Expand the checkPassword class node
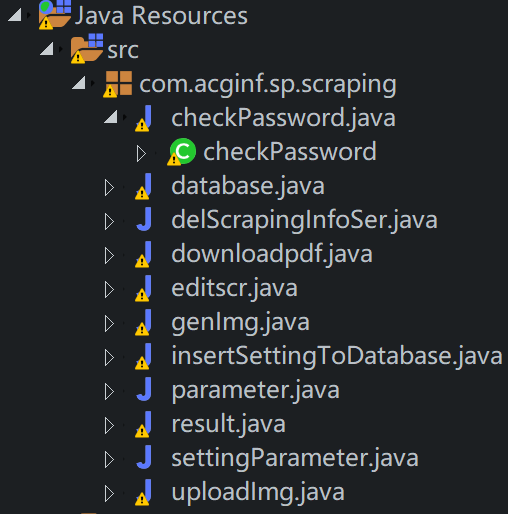This screenshot has height=514, width=508. 141,154
